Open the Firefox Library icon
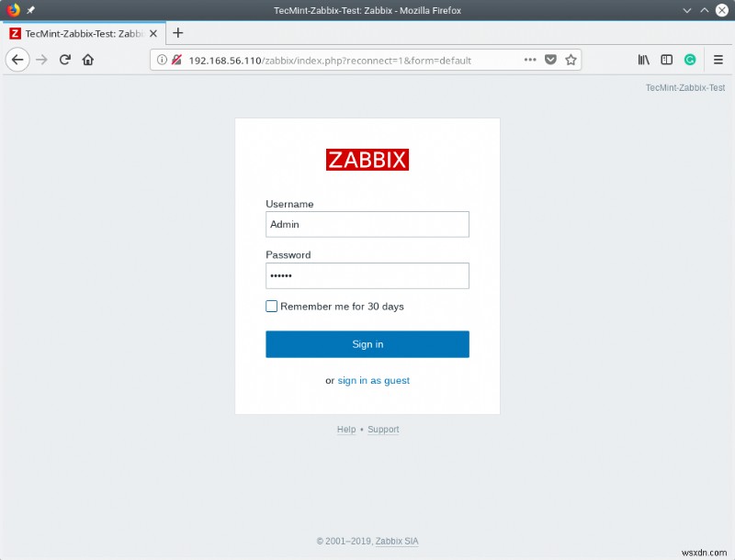 coord(644,60)
